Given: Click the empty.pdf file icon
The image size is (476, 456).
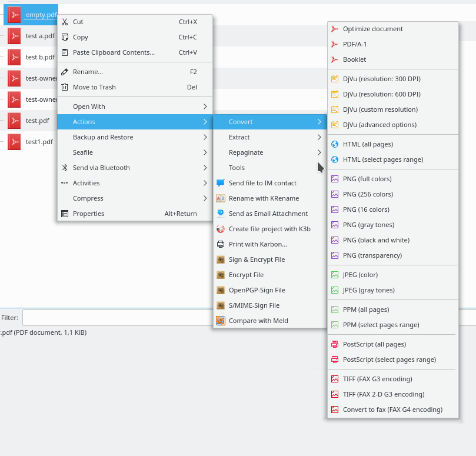Looking at the screenshot, I should click(x=14, y=15).
